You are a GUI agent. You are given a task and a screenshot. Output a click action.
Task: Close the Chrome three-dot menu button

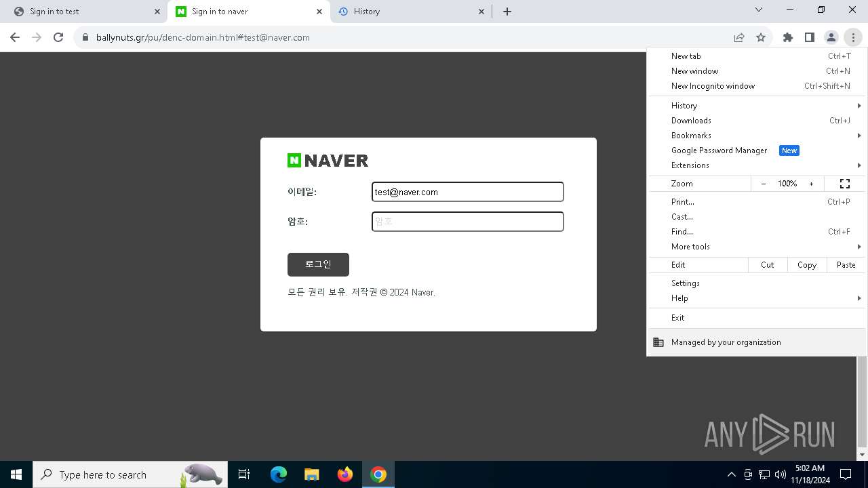853,37
